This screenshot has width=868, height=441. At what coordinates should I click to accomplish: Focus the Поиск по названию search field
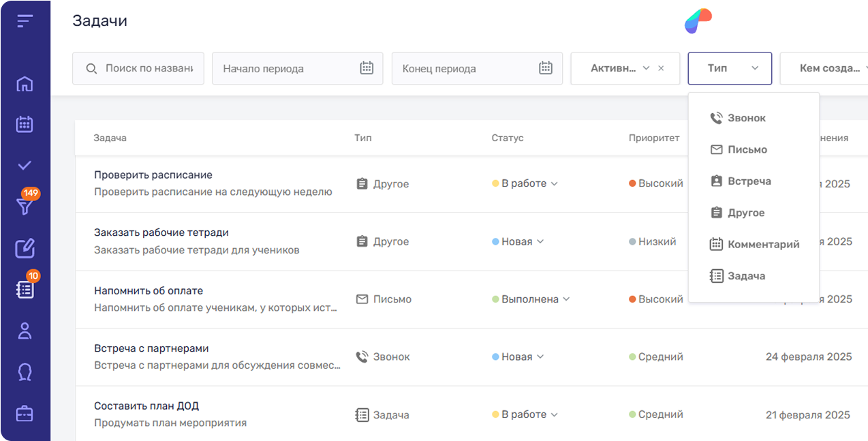[149, 69]
